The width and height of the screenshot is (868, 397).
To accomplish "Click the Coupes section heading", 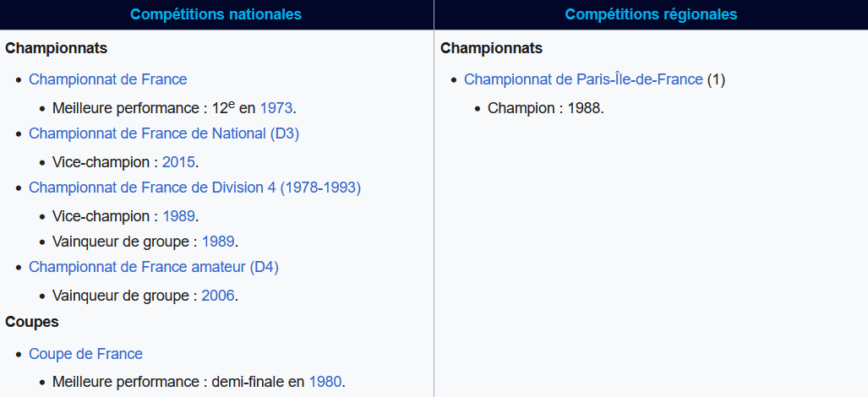I will [x=32, y=322].
